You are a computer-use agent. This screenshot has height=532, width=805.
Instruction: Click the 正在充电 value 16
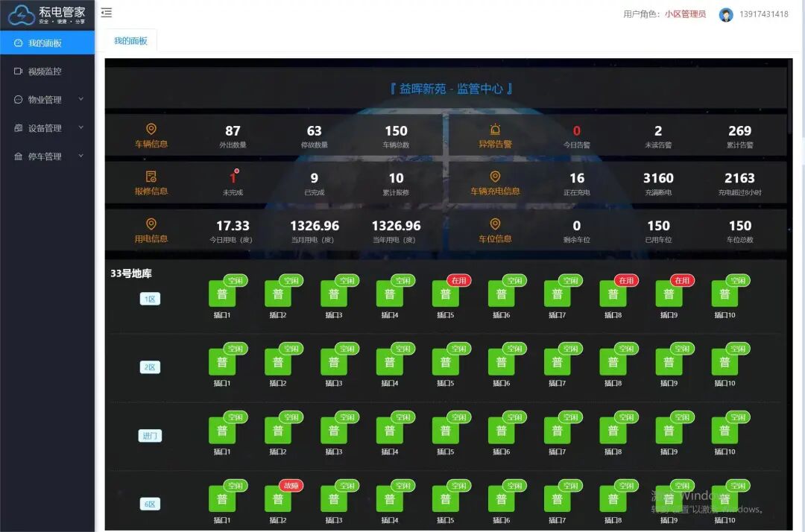point(576,178)
